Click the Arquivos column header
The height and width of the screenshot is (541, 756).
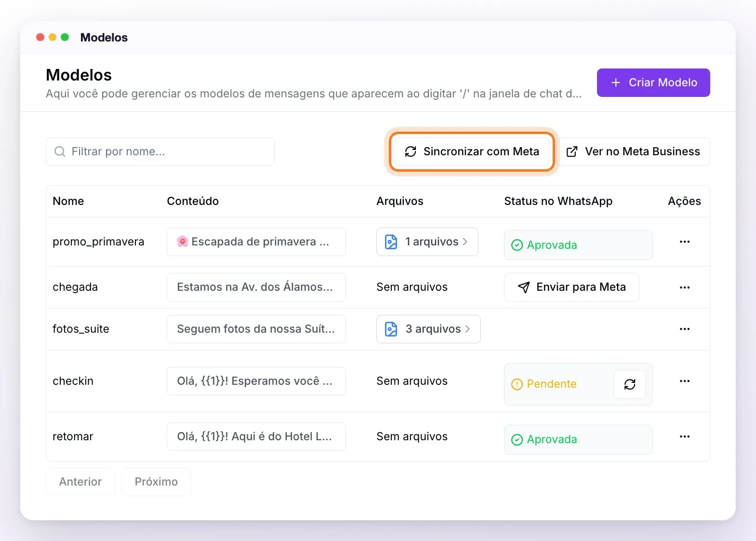pyautogui.click(x=400, y=201)
